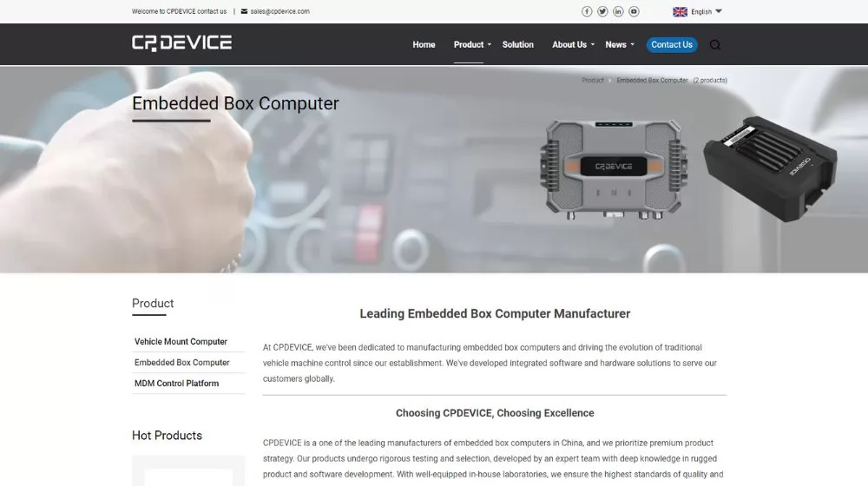Select Embedded Box Computer in sidebar
The image size is (868, 486).
pos(181,363)
